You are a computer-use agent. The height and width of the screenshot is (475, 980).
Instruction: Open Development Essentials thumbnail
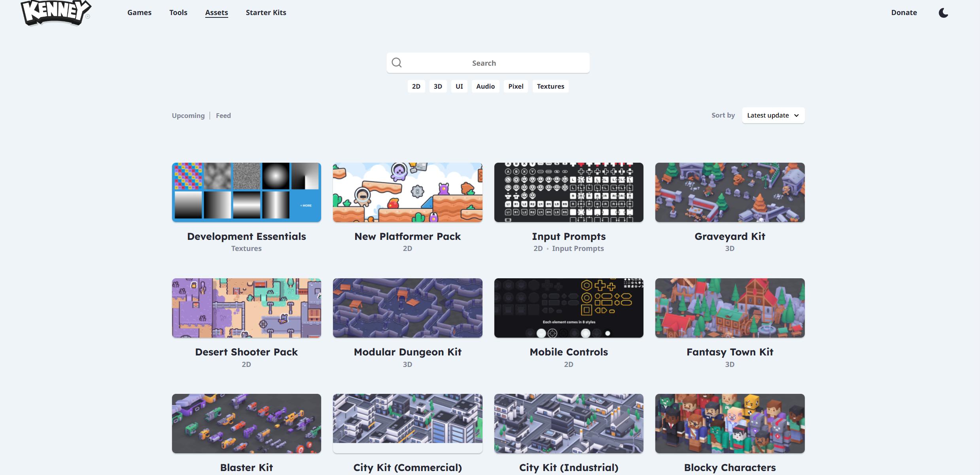point(246,192)
